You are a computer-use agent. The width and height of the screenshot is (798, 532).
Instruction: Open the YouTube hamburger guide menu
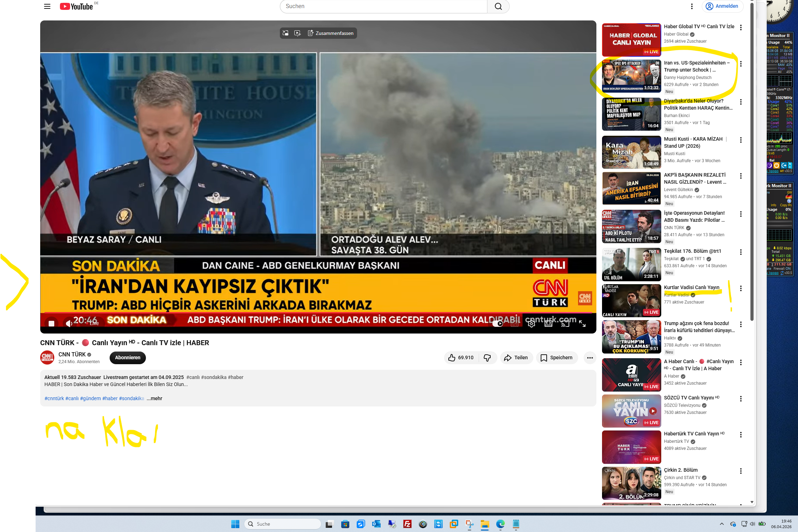click(x=47, y=6)
